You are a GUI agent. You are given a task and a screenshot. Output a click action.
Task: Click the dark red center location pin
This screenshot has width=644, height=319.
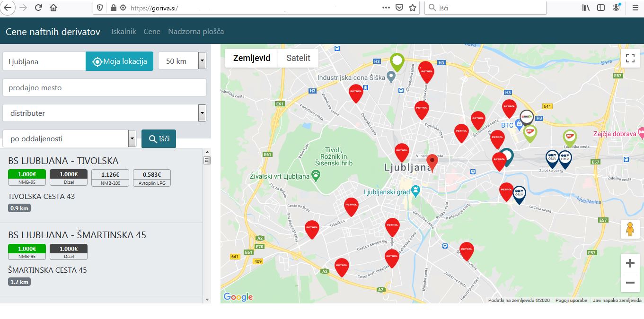tap(432, 162)
